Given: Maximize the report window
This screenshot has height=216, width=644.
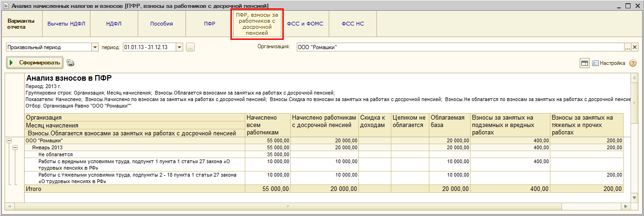Looking at the screenshot, I should 628,6.
